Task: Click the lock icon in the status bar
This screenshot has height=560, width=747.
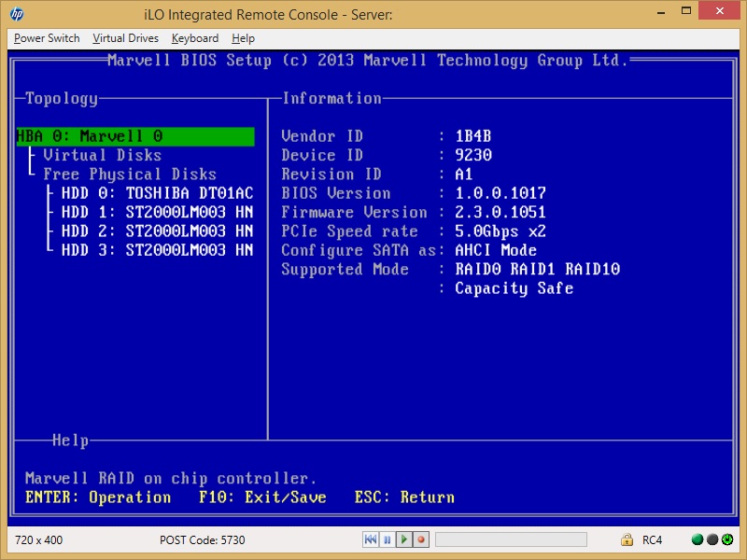Action: click(627, 539)
